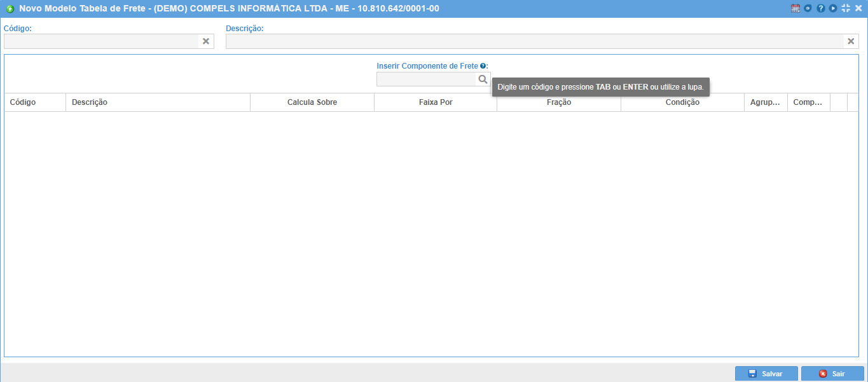
Task: Click the magnifier to search freight components
Action: (483, 79)
